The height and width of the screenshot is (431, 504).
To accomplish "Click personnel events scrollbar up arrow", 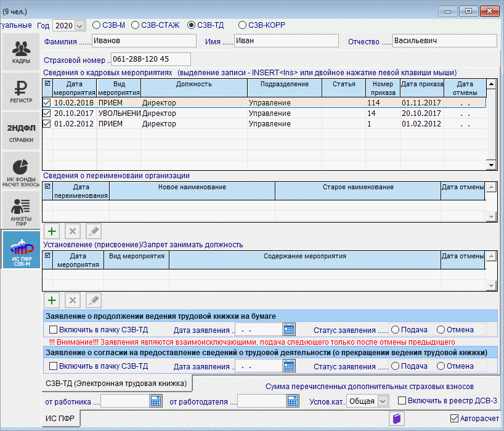I will point(491,84).
